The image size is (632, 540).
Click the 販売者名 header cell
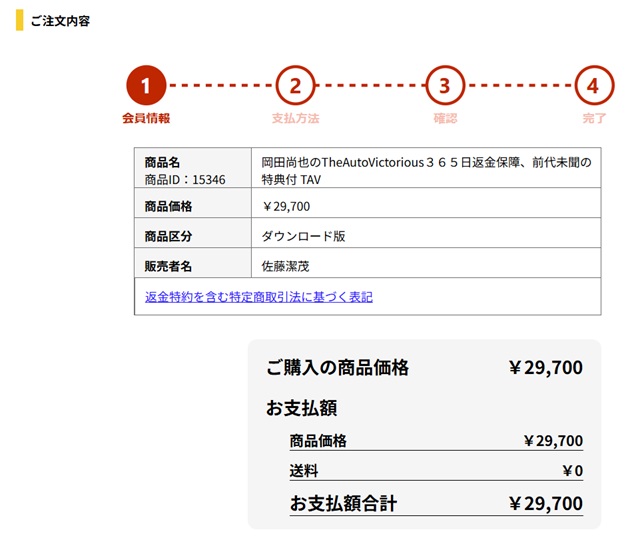[x=168, y=266]
